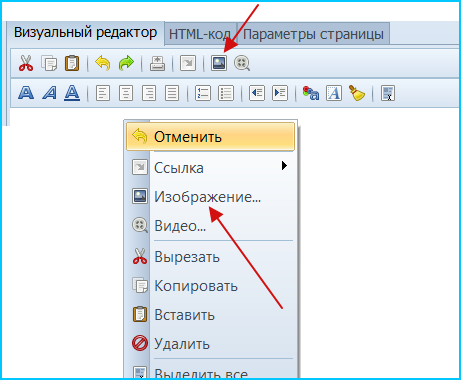
Task: Click the Cut scissors toolbar icon
Action: point(26,63)
